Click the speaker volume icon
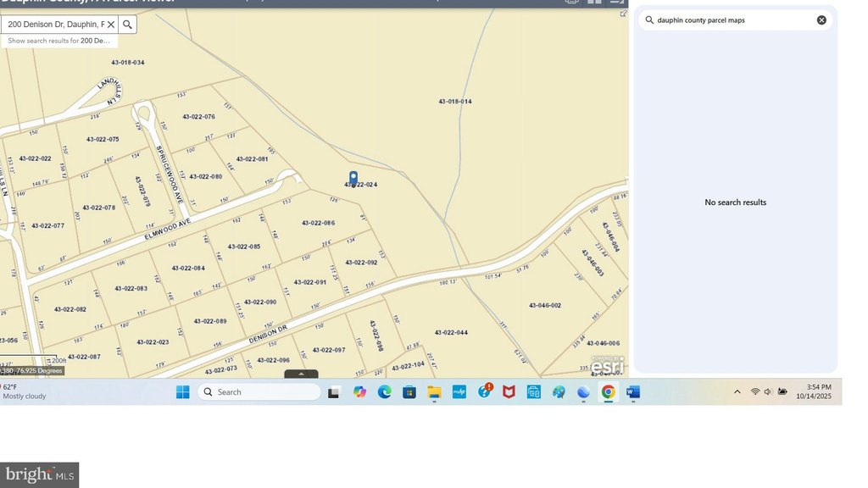The width and height of the screenshot is (868, 488). [x=768, y=391]
